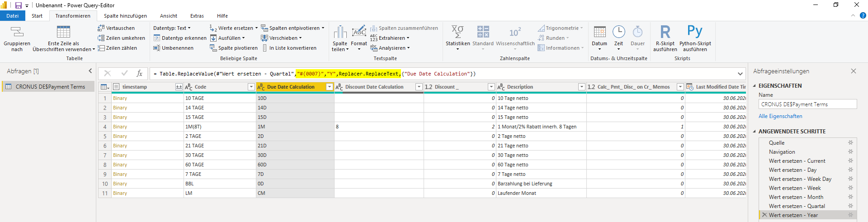Click the save icon in title bar
The width and height of the screenshot is (868, 222).
(19, 5)
